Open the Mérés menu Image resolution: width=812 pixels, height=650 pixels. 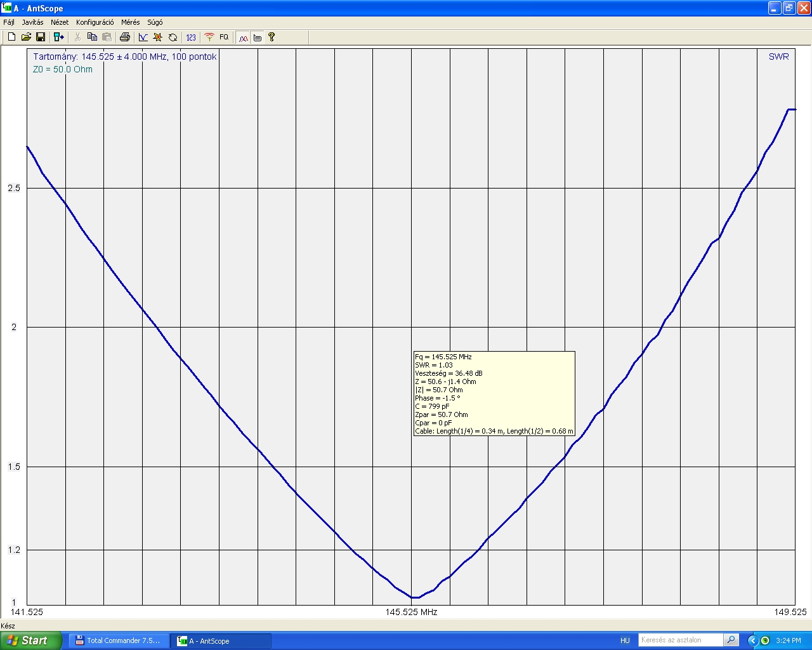click(x=130, y=22)
